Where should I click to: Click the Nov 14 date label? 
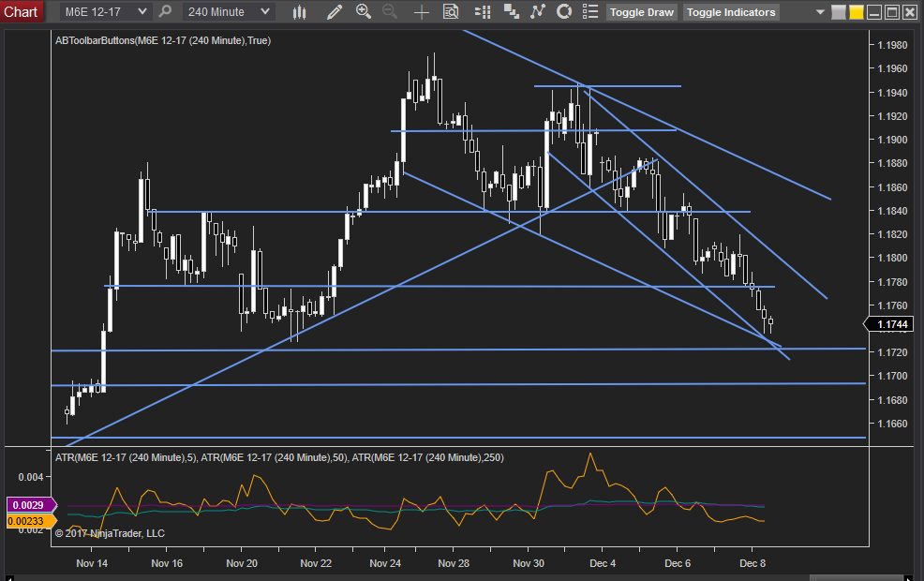click(x=92, y=563)
